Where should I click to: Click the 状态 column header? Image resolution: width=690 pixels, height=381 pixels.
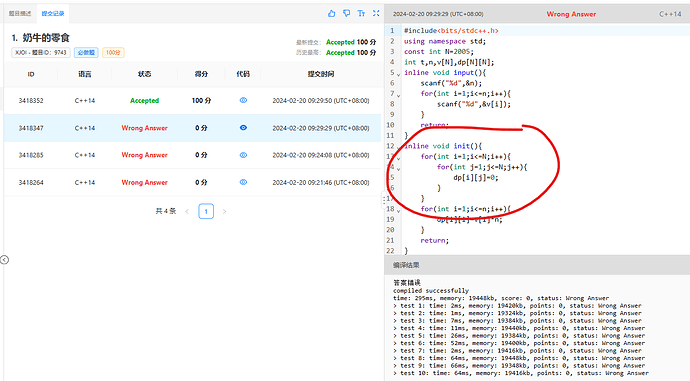(144, 74)
